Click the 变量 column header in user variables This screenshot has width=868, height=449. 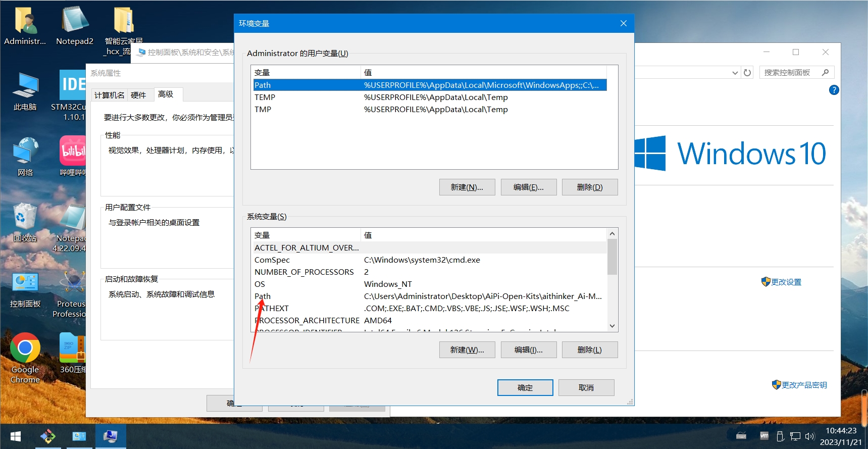point(306,72)
